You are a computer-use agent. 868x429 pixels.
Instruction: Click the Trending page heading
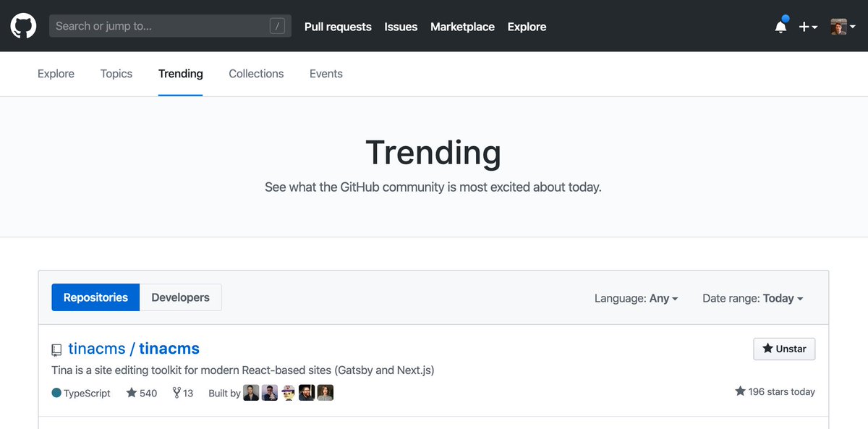[x=433, y=153]
